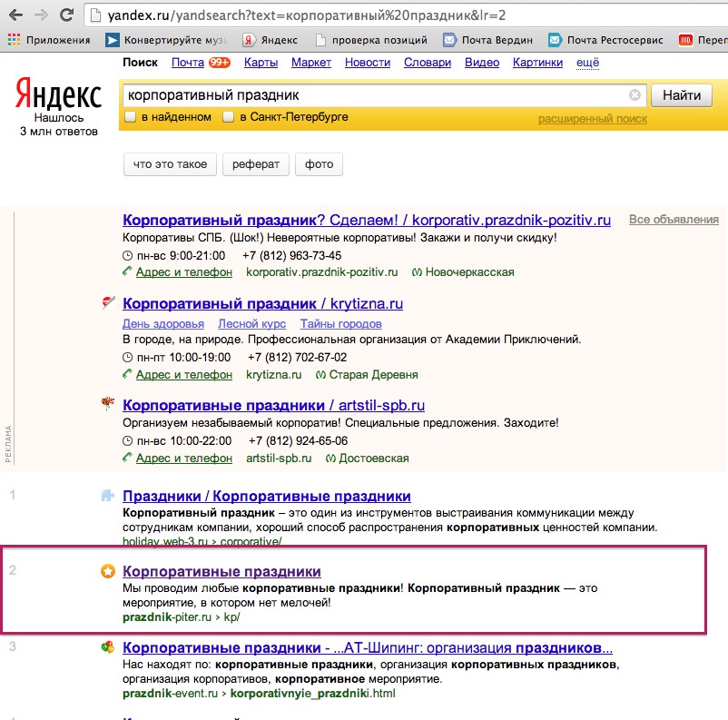Open the 'АТ-Шипинг' result title
Viewport: 728px width, 720px height.
(368, 647)
